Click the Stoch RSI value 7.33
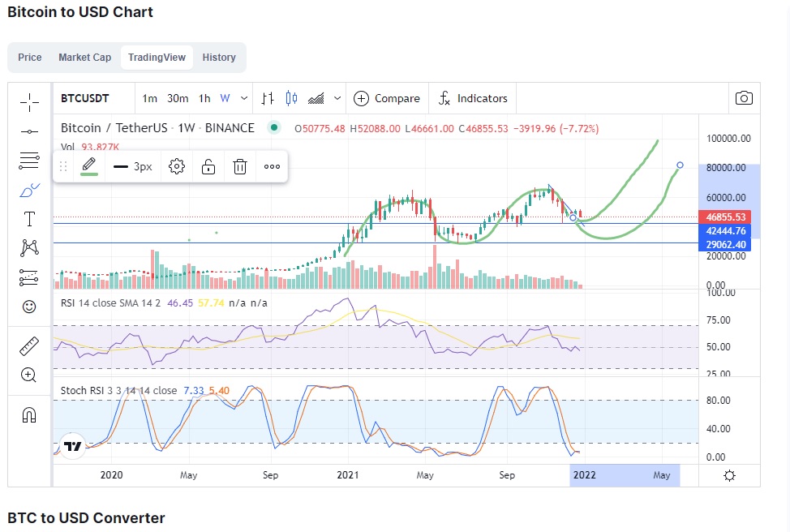Image resolution: width=790 pixels, height=532 pixels. [194, 390]
